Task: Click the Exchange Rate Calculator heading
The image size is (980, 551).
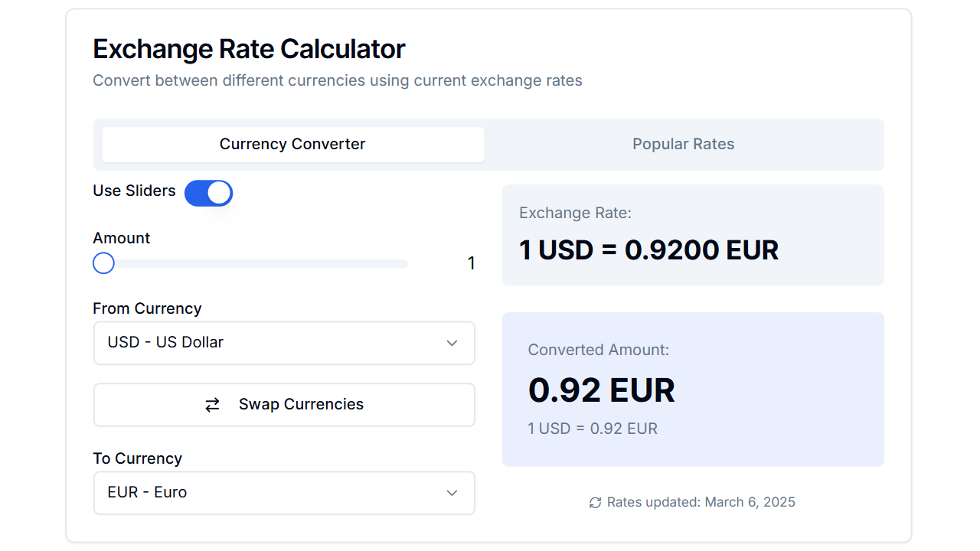Action: [249, 48]
